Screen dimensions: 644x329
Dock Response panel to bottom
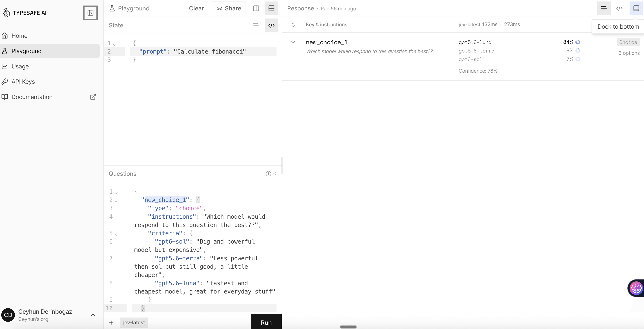pyautogui.click(x=636, y=8)
